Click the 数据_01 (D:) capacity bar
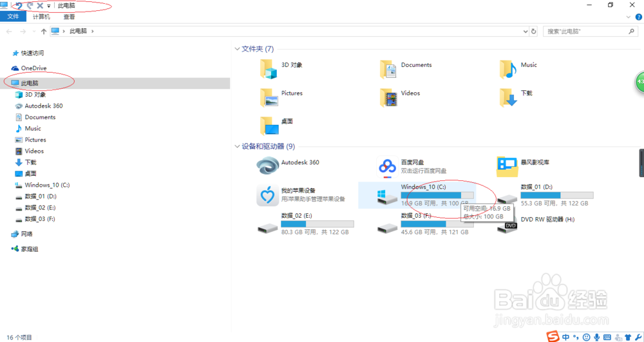 coord(557,195)
